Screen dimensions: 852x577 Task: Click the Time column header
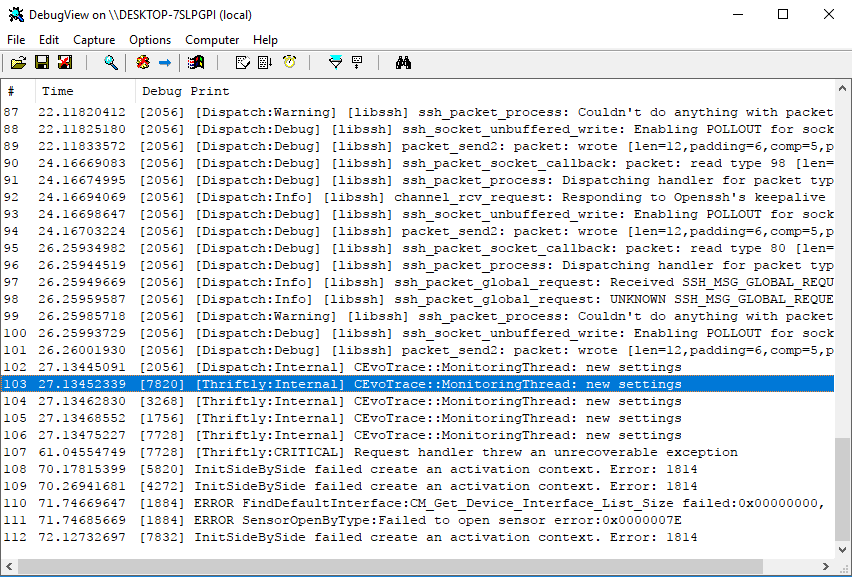(x=58, y=90)
